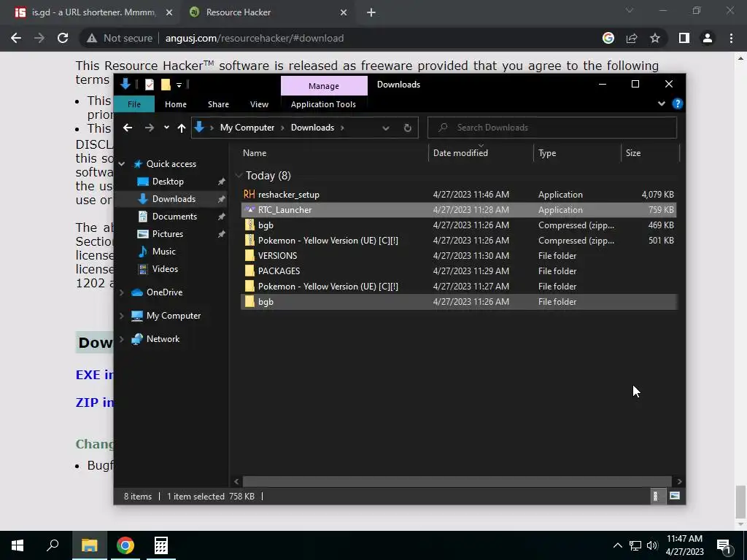Open Calculator from the taskbar
Image resolution: width=747 pixels, height=560 pixels.
(160, 545)
